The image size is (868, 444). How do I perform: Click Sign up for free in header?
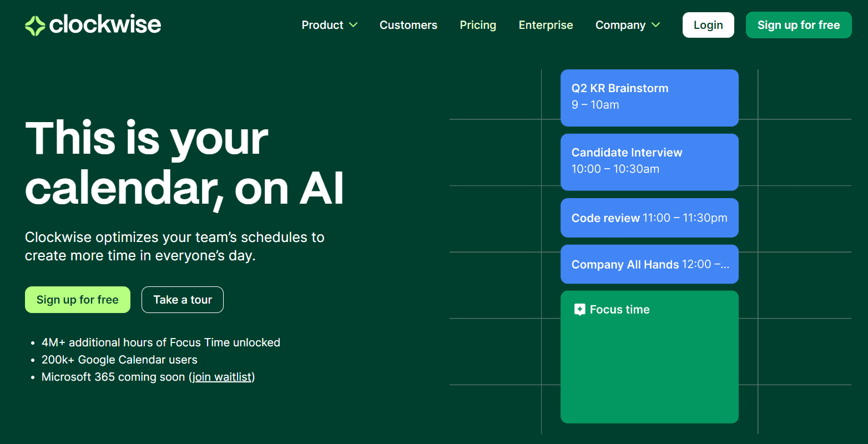click(x=799, y=25)
